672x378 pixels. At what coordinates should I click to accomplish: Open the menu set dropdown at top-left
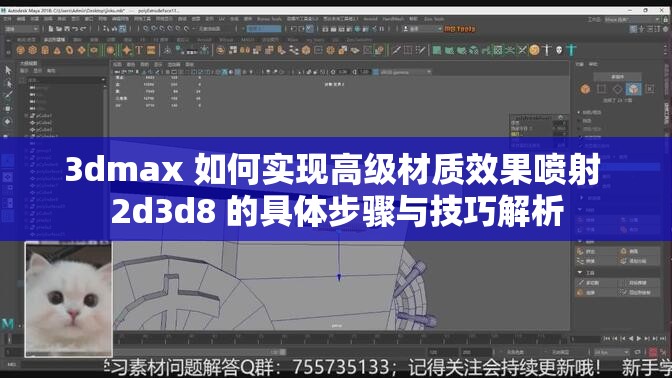(21, 29)
